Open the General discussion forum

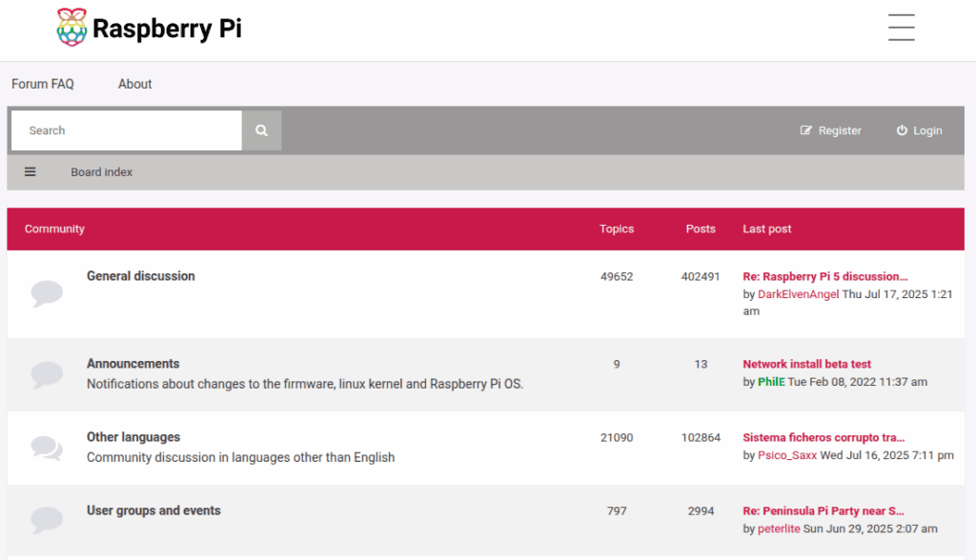140,276
